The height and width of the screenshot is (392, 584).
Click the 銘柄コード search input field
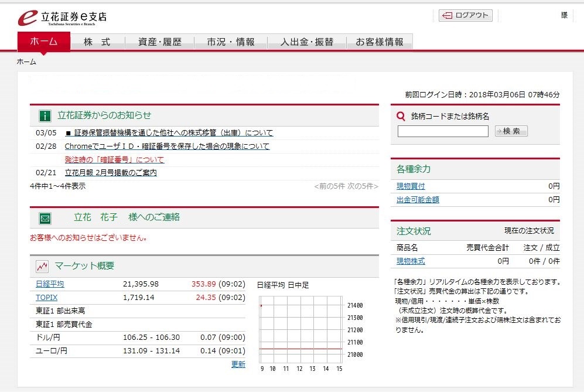[443, 131]
